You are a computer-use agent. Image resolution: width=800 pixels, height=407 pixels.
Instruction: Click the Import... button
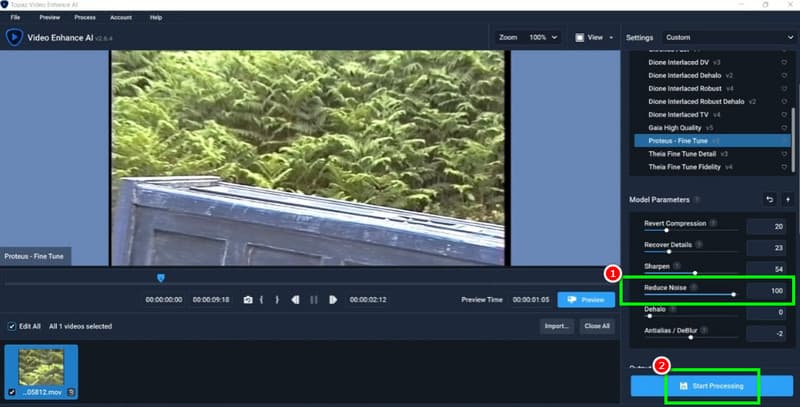556,326
